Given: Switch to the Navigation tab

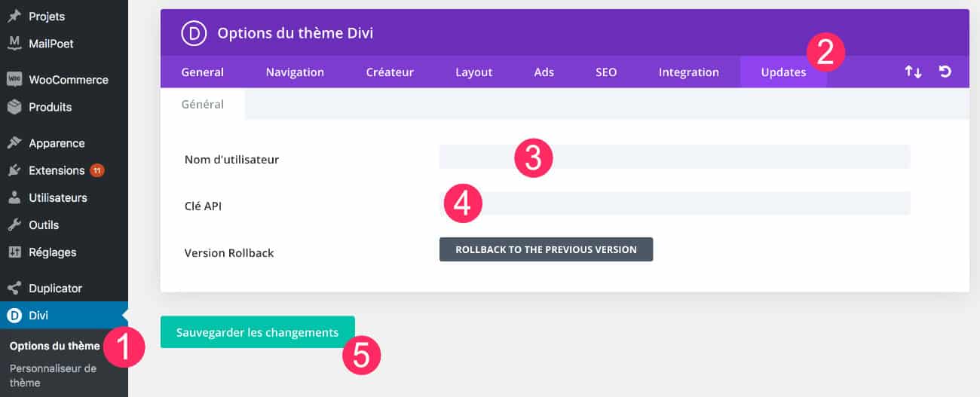Looking at the screenshot, I should (x=295, y=72).
